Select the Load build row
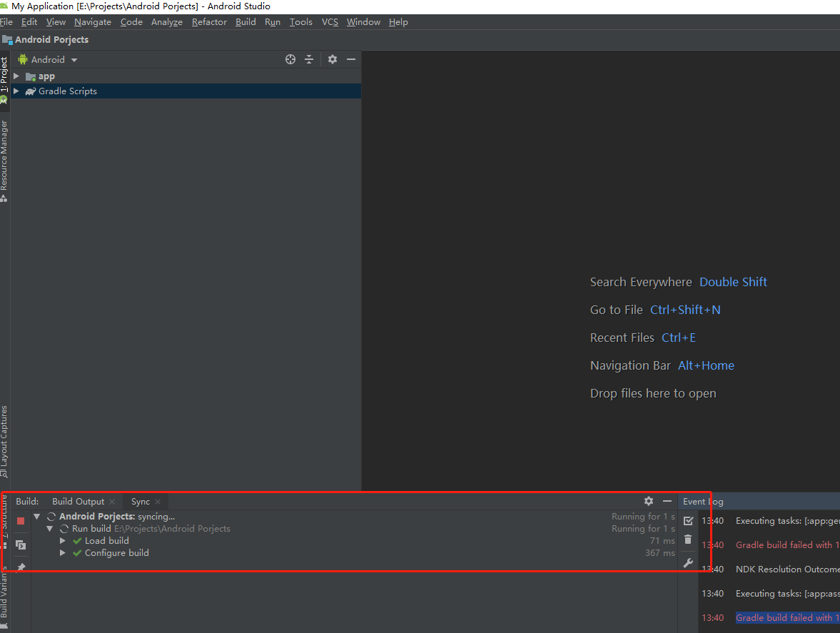 click(x=353, y=541)
